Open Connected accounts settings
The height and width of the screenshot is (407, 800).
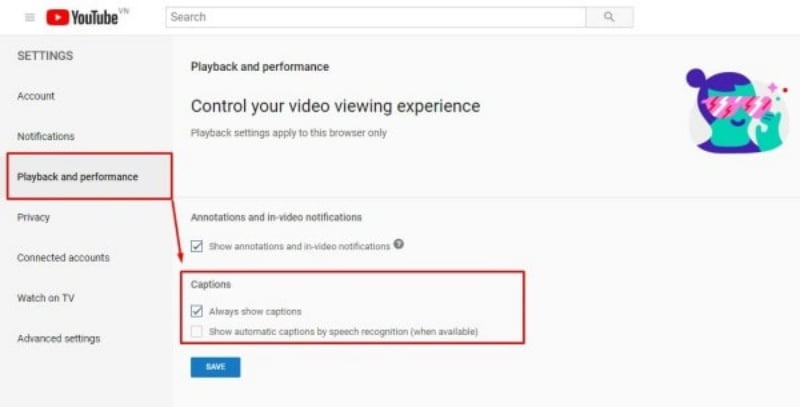tap(63, 258)
